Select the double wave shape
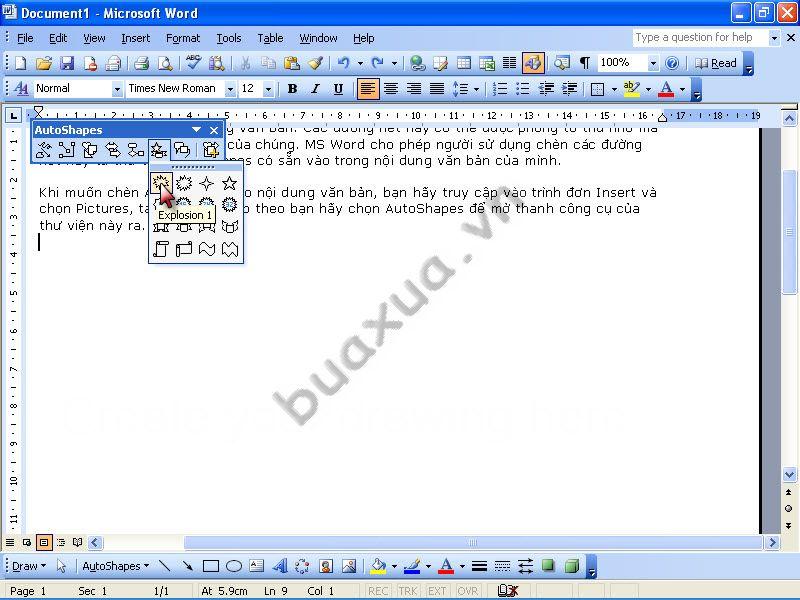Viewport: 800px width, 600px height. (230, 249)
